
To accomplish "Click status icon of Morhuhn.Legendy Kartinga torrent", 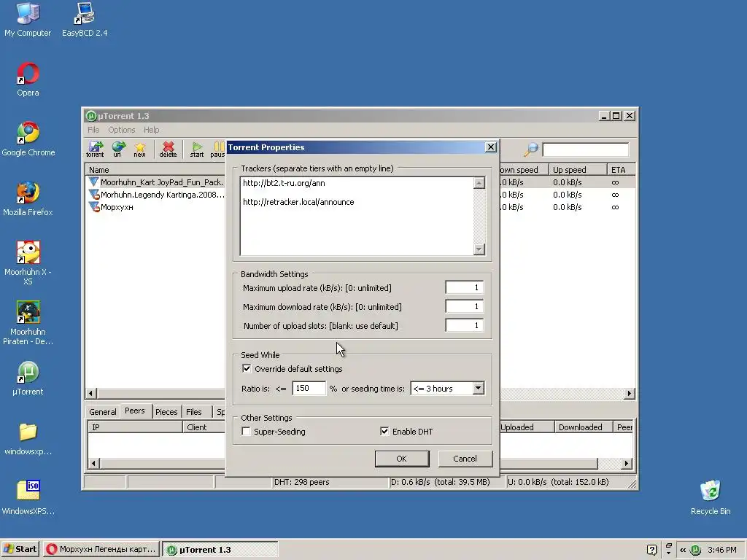I will [x=94, y=194].
